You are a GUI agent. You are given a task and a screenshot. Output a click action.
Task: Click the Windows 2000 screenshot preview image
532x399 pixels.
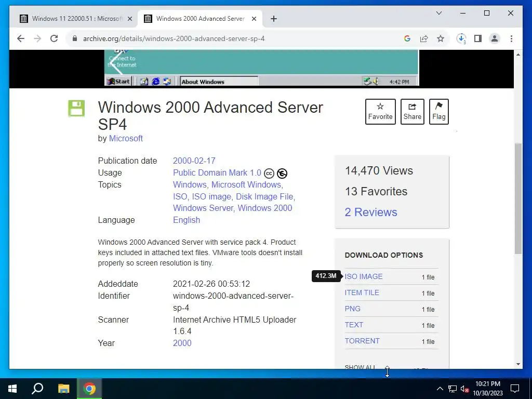click(262, 68)
